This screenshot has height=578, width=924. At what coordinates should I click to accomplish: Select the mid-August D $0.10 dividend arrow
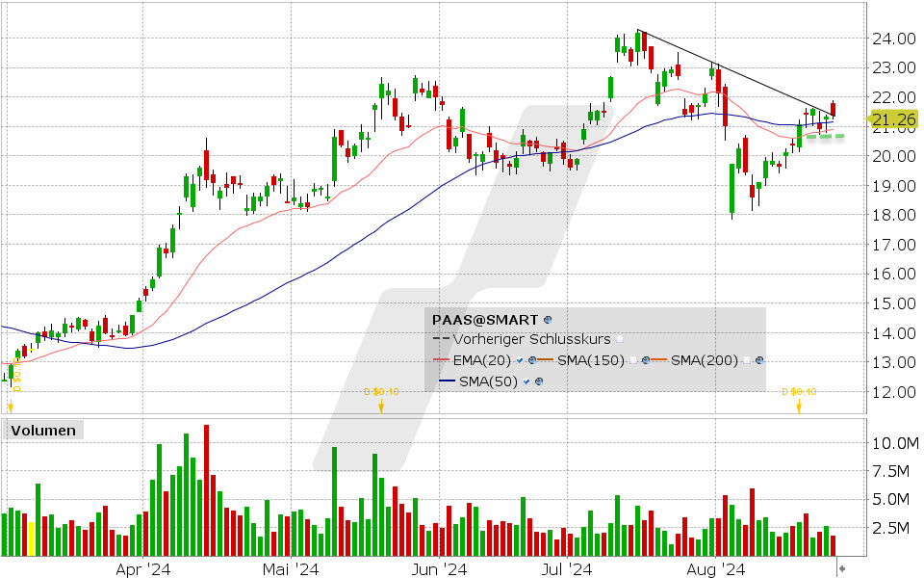799,406
